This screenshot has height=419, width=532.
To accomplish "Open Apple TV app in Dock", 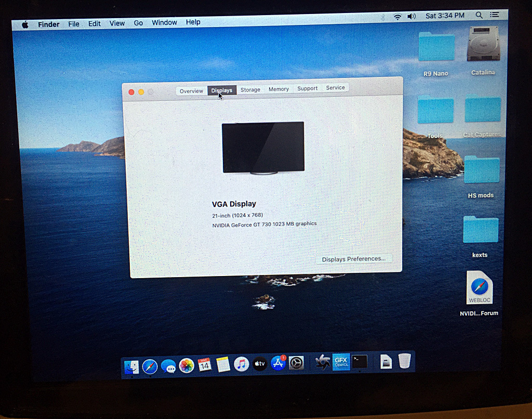I will coord(260,364).
